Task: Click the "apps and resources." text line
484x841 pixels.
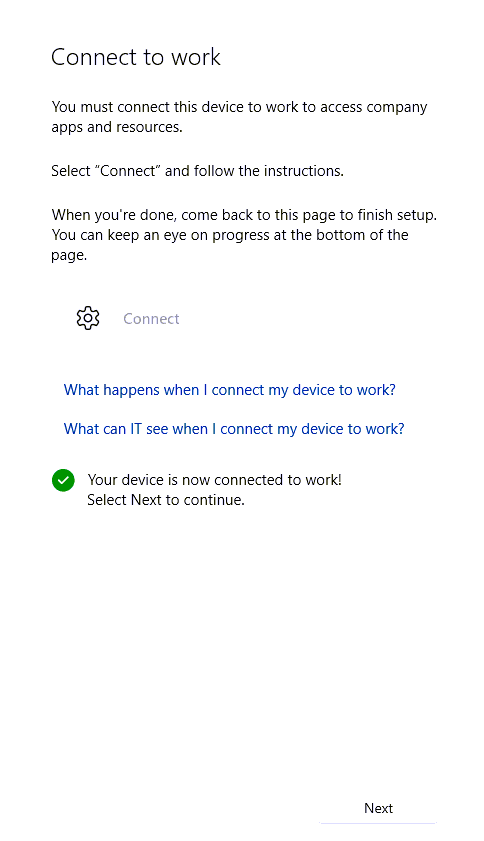Action: pos(117,127)
